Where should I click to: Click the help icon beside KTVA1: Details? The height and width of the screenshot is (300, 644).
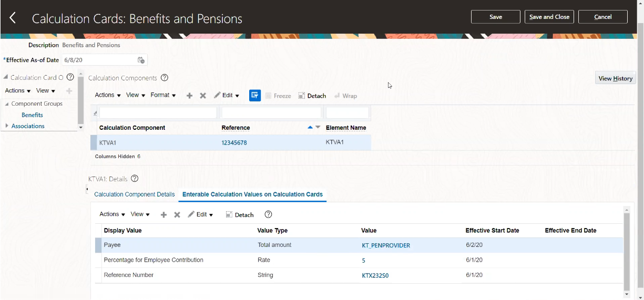tap(135, 179)
